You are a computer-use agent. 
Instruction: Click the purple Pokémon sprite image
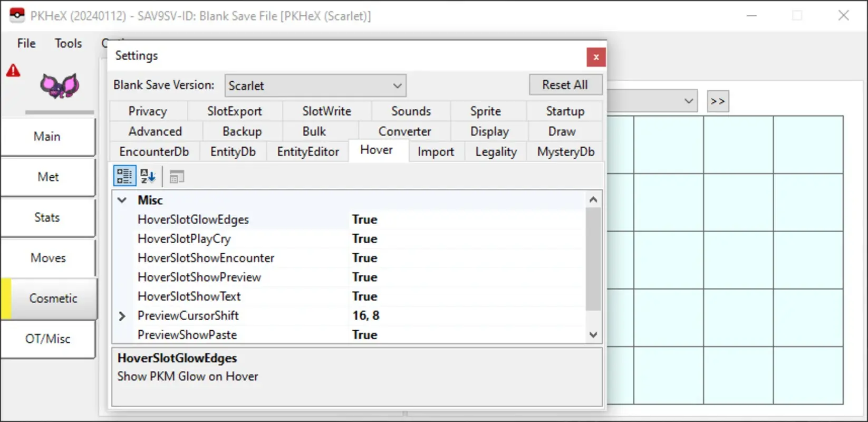click(60, 85)
